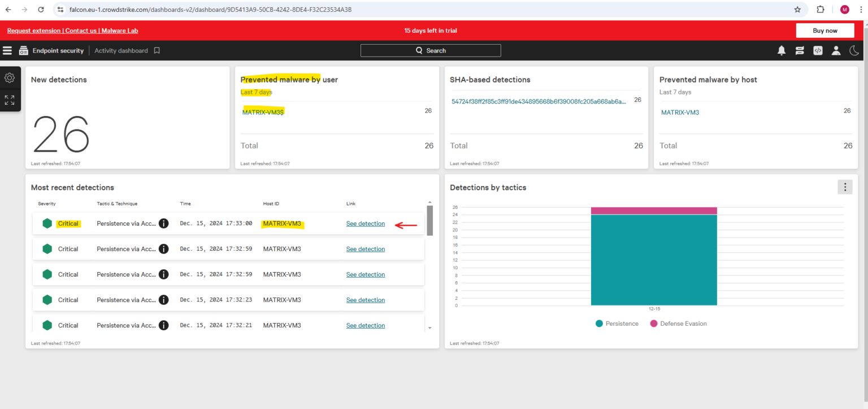
Task: Open the user account profile icon
Action: (836, 50)
